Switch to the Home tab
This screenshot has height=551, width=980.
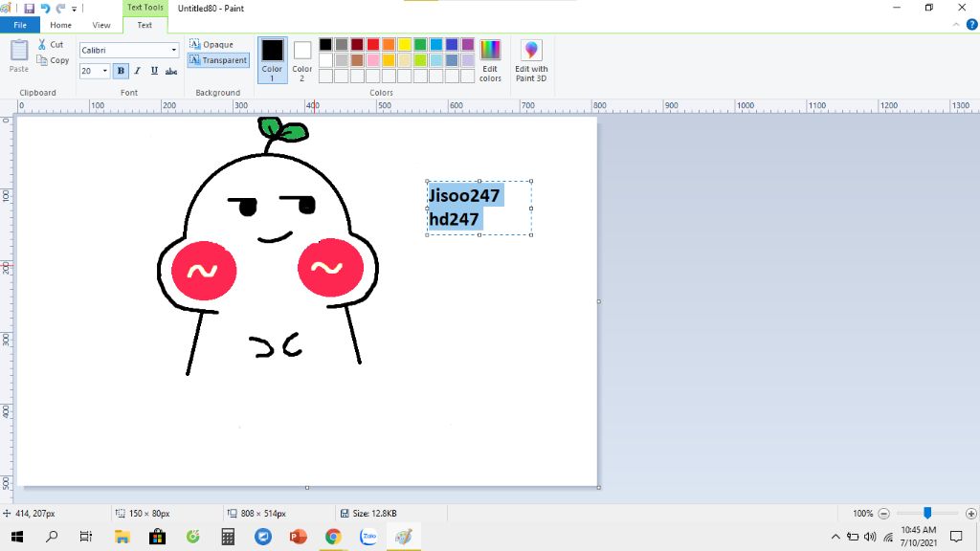(60, 25)
